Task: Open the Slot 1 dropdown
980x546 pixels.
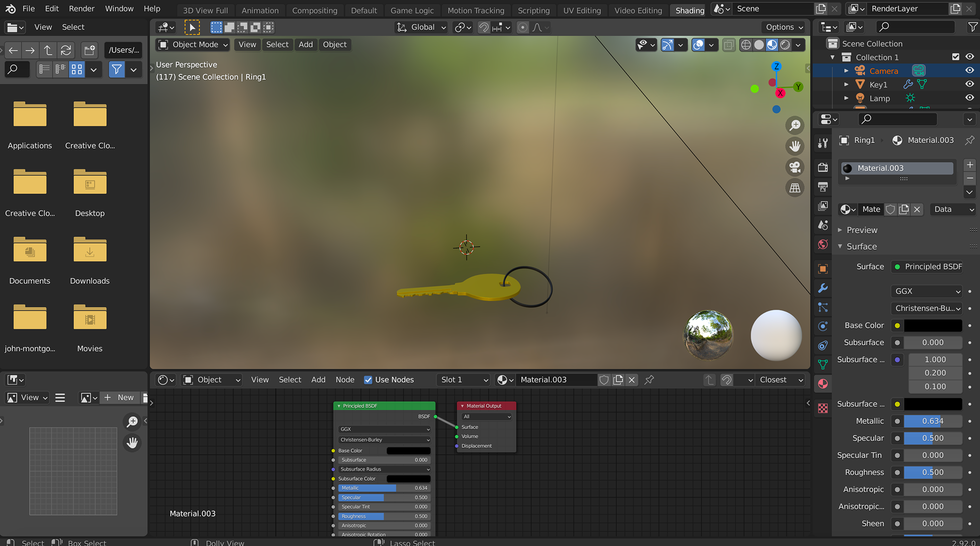Action: click(x=464, y=380)
